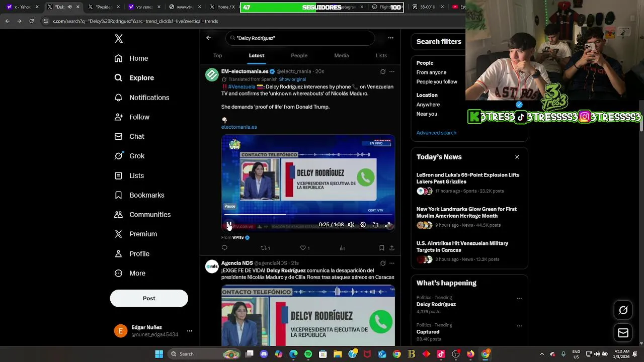Switch to the Latest tab

tap(257, 56)
